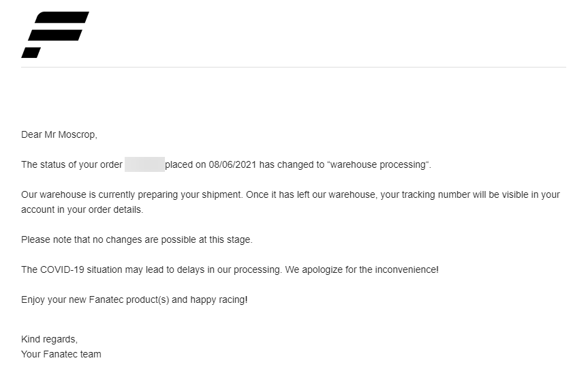Click "We apologize for the inconvenience!" sentence
588x382 pixels.
tap(362, 269)
